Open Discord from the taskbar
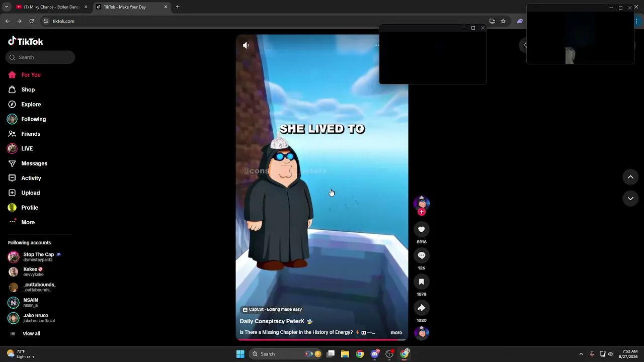Viewport: 644px width, 362px height. pos(375,354)
